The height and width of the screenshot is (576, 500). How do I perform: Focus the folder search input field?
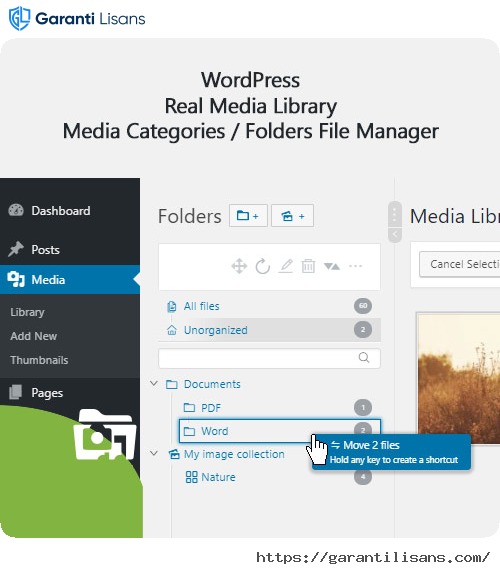pos(270,358)
